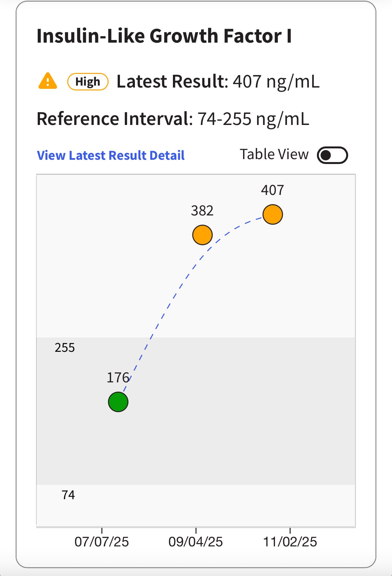Click the Insulin-Like Growth Factor I heading

click(x=164, y=36)
